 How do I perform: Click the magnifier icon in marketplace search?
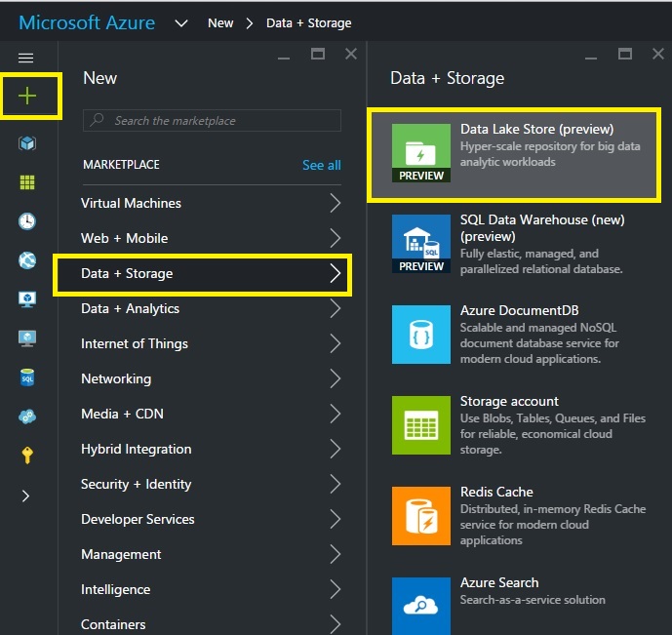pos(98,120)
